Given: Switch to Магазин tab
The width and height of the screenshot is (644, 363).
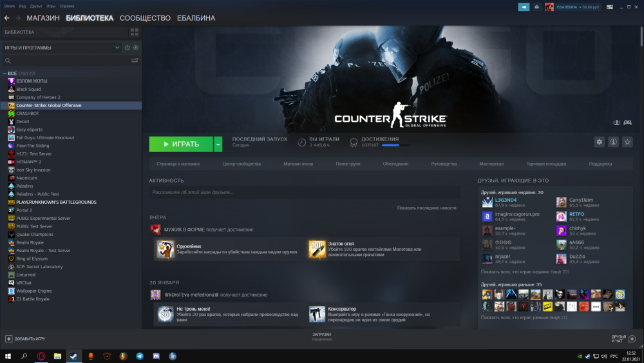Looking at the screenshot, I should [x=43, y=18].
